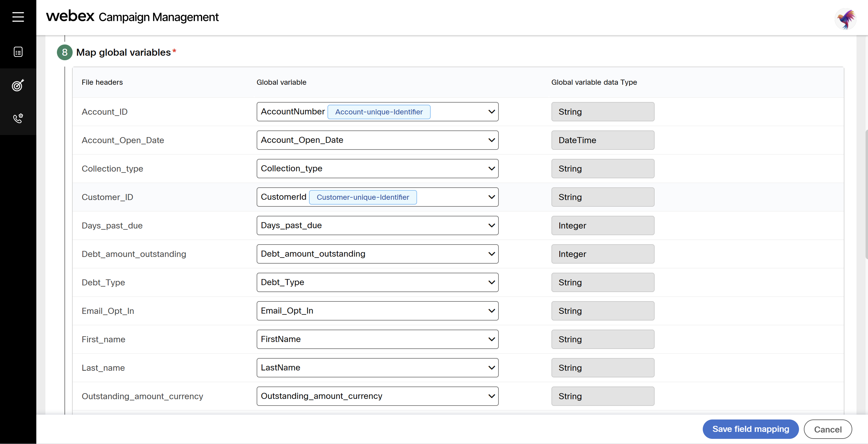Viewport: 868px width, 444px height.
Task: Click the webex Campaign Management logo
Action: point(132,17)
